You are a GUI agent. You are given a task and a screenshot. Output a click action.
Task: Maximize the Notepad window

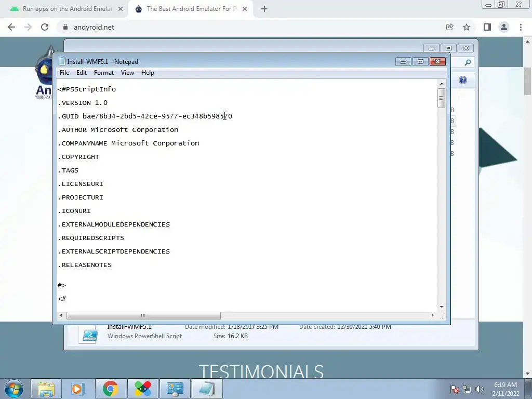click(x=420, y=62)
